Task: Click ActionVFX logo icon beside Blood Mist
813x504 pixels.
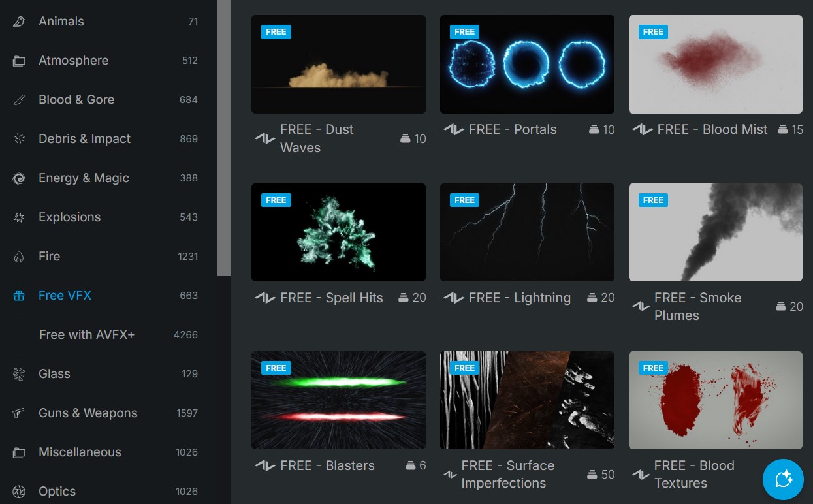Action: click(643, 129)
